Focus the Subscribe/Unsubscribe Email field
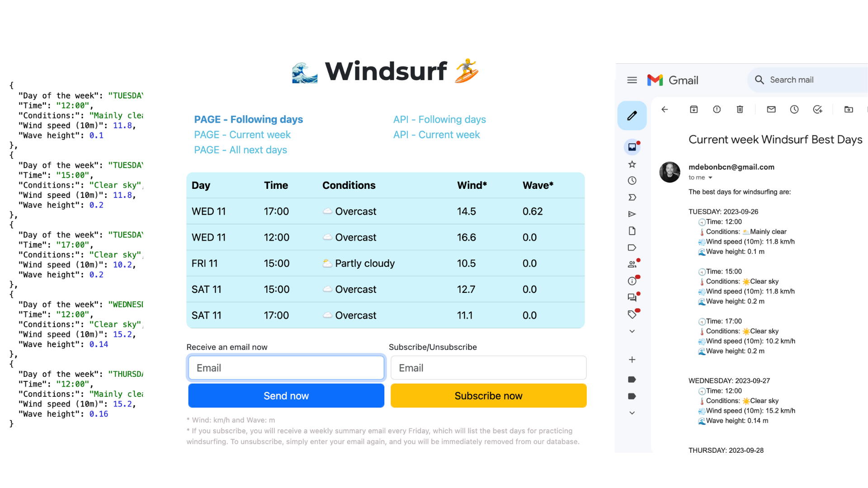868x488 pixels. click(488, 368)
